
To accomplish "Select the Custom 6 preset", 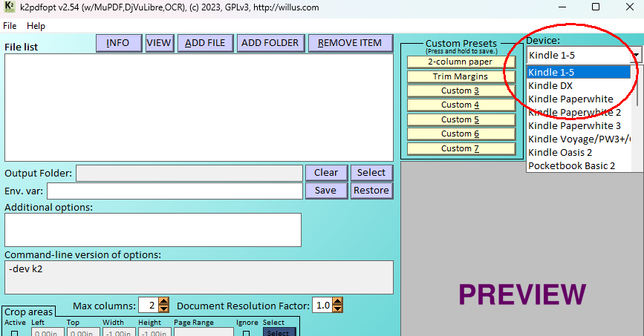I will tap(461, 134).
